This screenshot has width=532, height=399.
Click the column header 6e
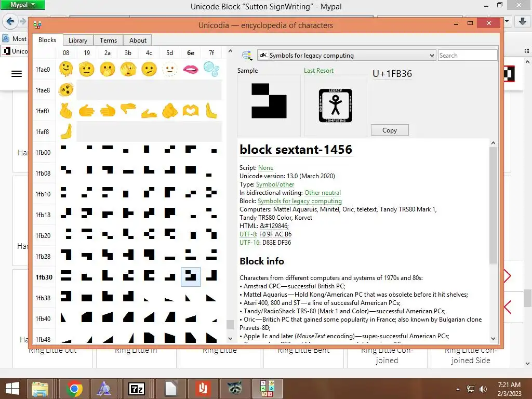(x=191, y=52)
